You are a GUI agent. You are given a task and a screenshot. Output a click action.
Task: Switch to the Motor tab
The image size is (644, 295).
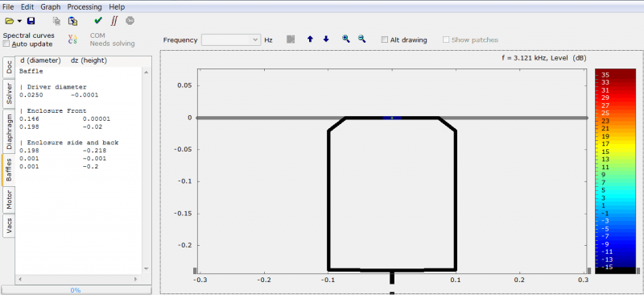[x=9, y=200]
